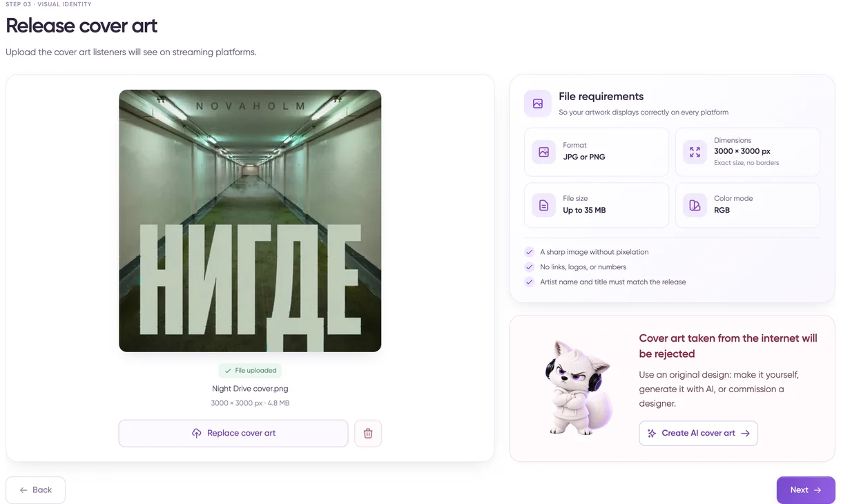Click the File requirements image icon
This screenshot has height=504, width=841.
coord(538,104)
